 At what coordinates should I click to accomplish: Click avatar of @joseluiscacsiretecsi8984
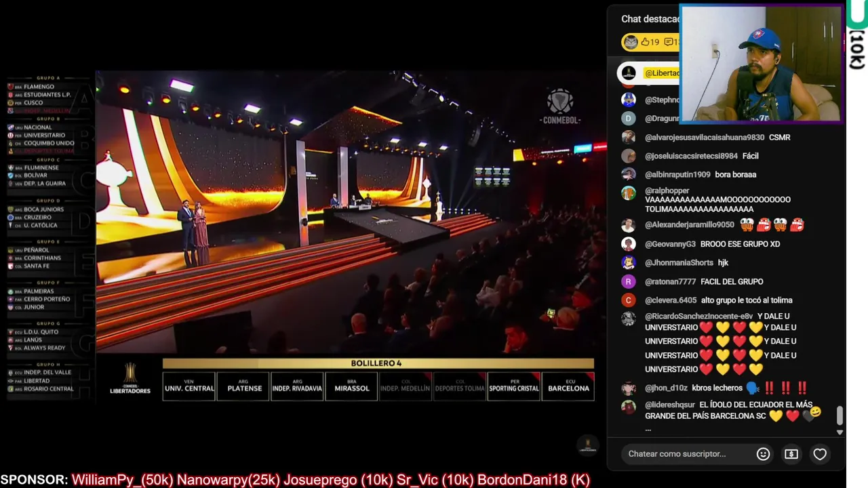coord(629,156)
